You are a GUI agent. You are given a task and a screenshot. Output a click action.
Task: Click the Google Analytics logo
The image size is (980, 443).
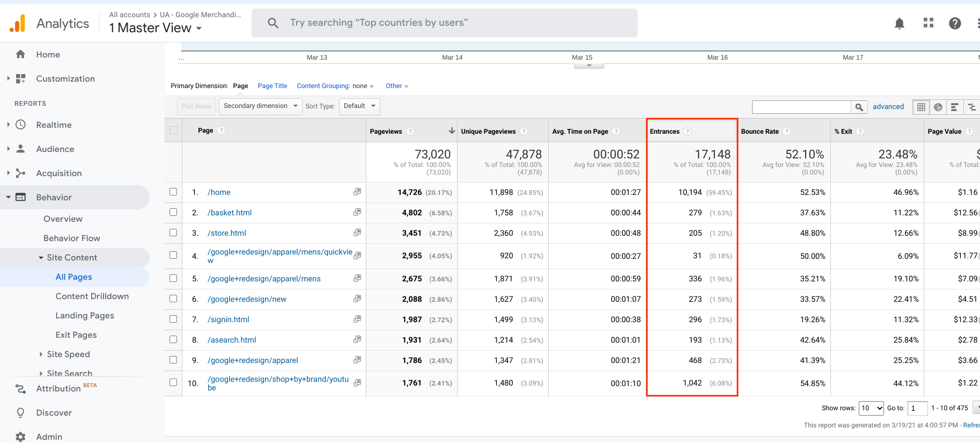click(x=18, y=23)
